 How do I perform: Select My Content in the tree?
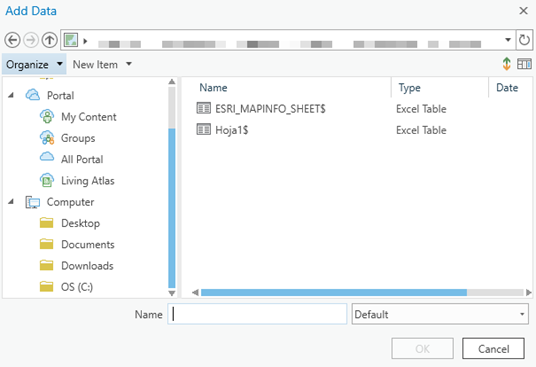[x=89, y=117]
